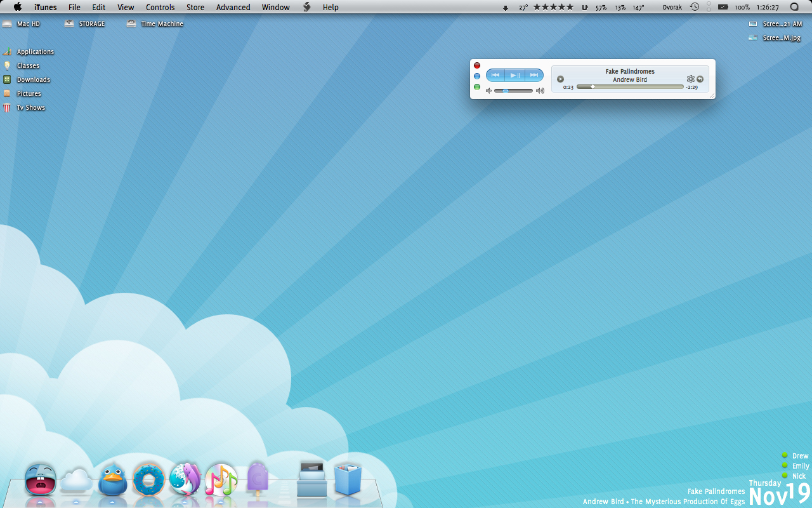Open the Advanced menu
812x508 pixels.
pos(233,7)
